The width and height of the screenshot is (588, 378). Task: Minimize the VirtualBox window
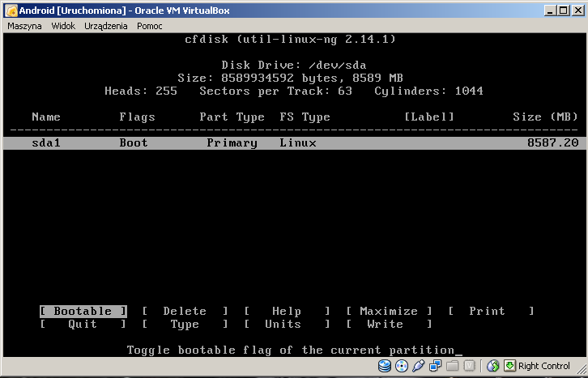(550, 11)
